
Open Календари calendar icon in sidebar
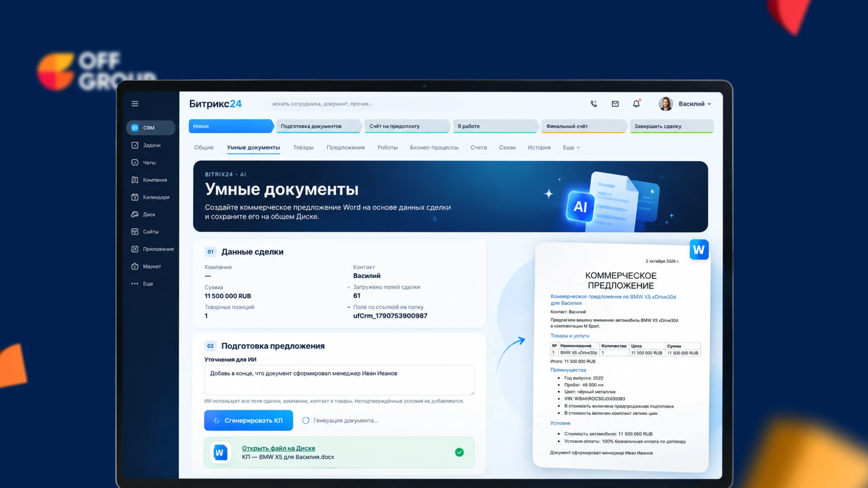pyautogui.click(x=135, y=197)
